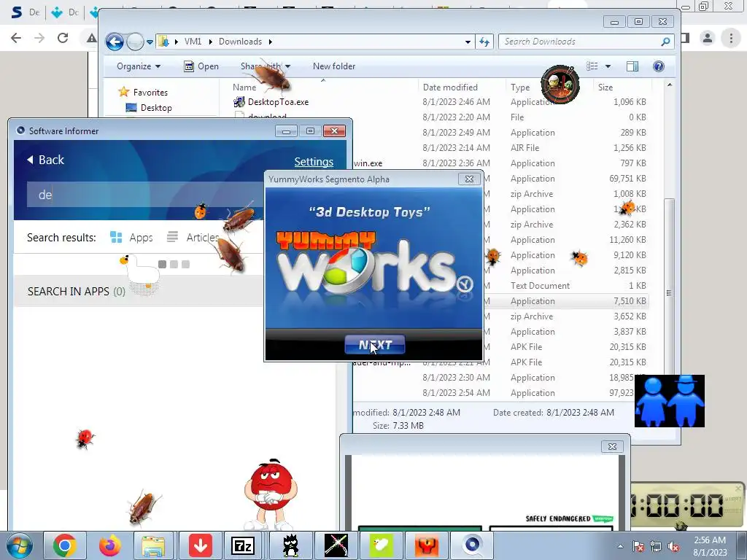Switch to Apps search results tab
The width and height of the screenshot is (747, 560).
click(131, 237)
